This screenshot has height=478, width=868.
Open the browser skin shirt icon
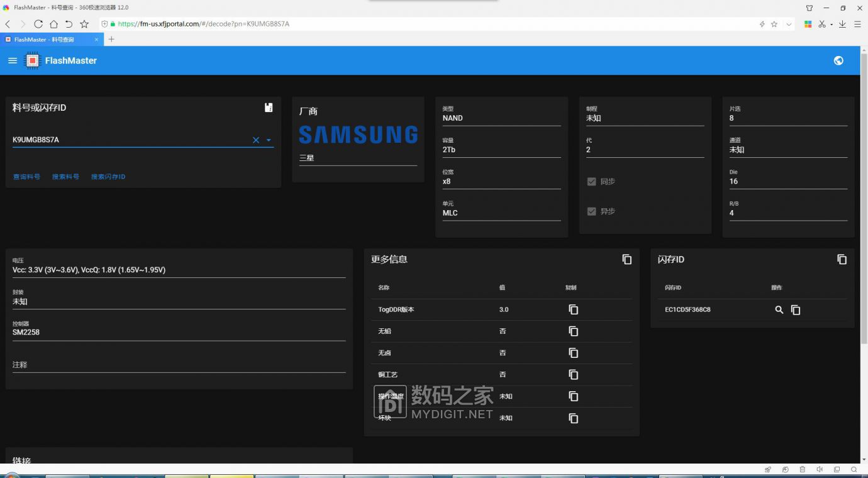[x=810, y=8]
